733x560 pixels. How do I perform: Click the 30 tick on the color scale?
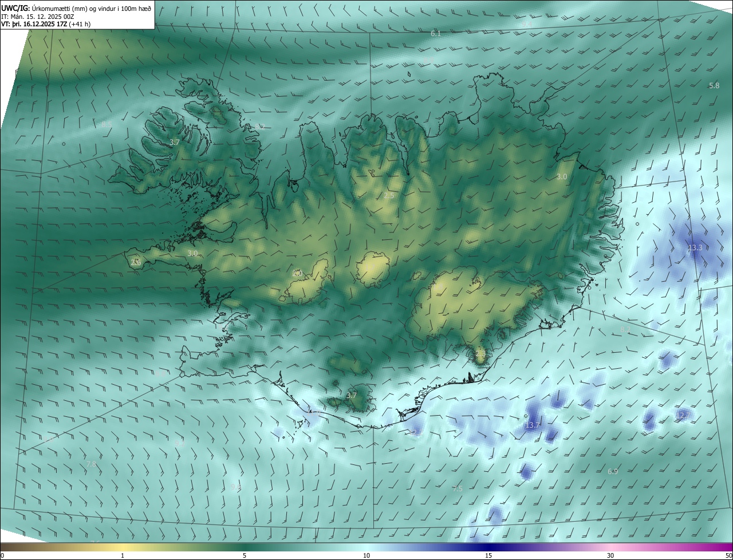pyautogui.click(x=610, y=556)
